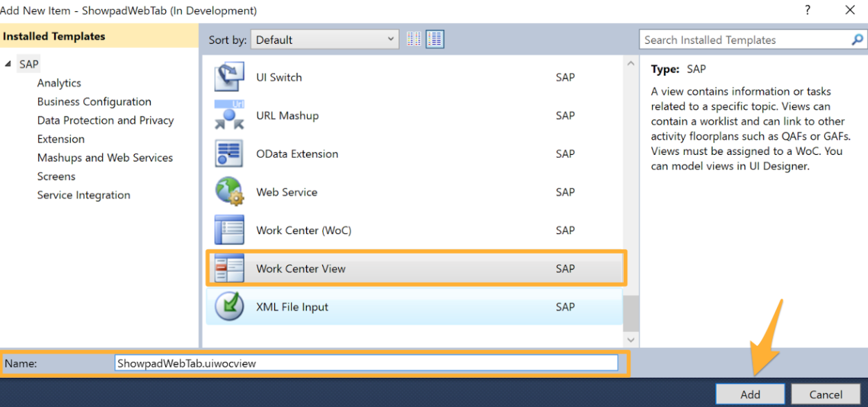
Task: Switch to medium icons view
Action: point(435,40)
